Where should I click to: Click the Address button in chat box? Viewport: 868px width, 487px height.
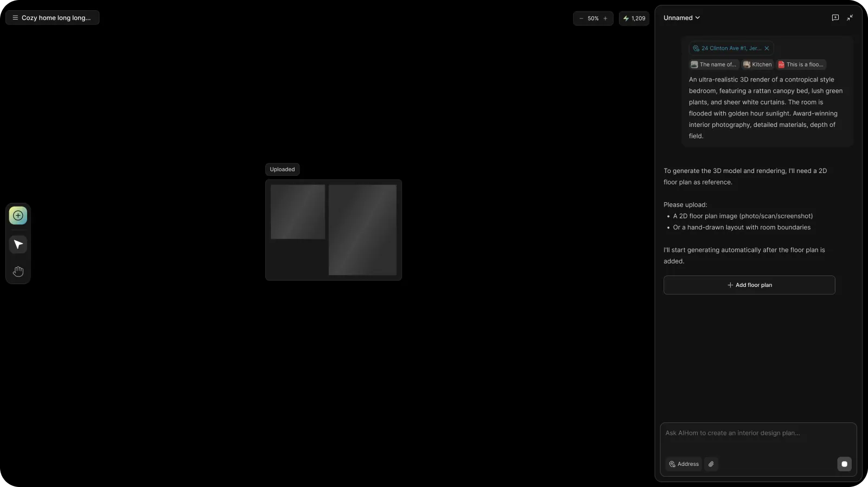pos(684,464)
